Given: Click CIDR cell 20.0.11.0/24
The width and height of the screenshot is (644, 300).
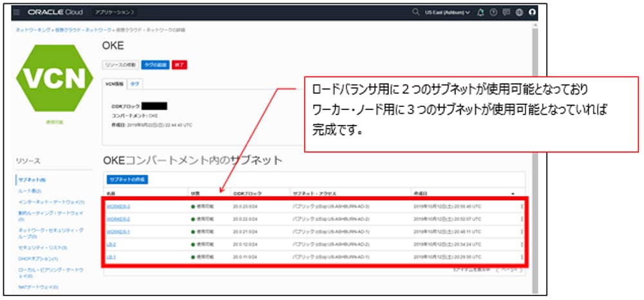Looking at the screenshot, I should click(x=245, y=258).
